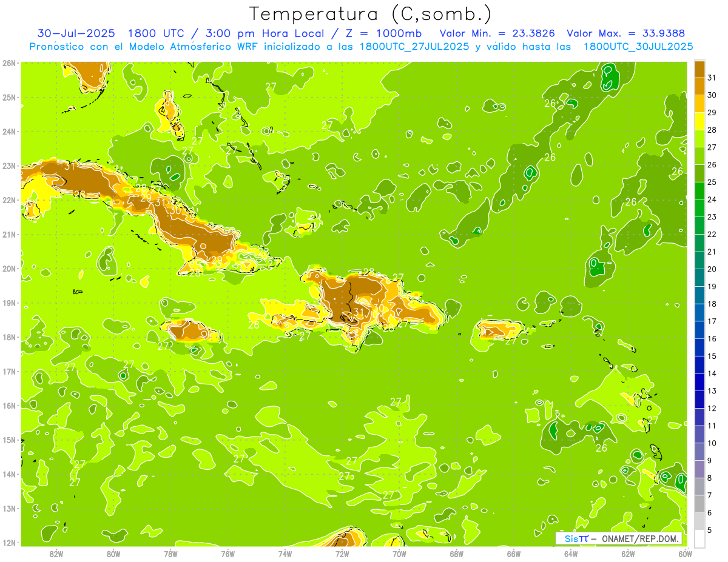Click the '82W' longitude axis label

coord(56,553)
